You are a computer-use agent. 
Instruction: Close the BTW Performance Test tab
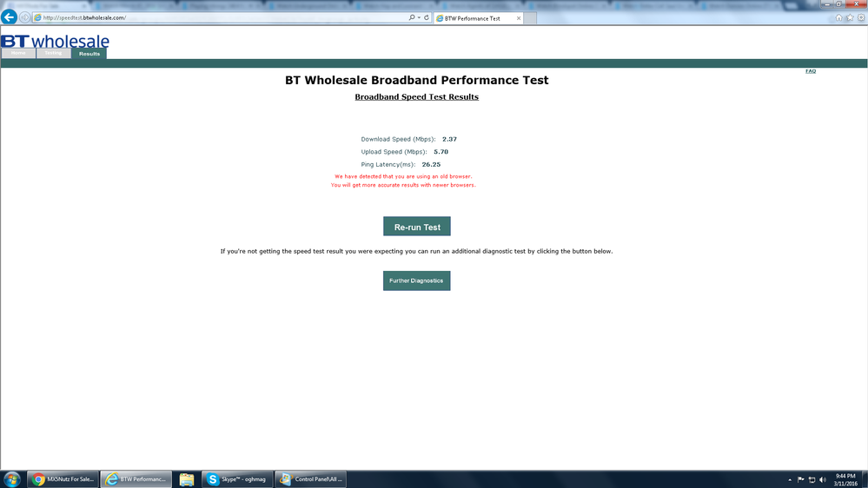[x=519, y=18]
